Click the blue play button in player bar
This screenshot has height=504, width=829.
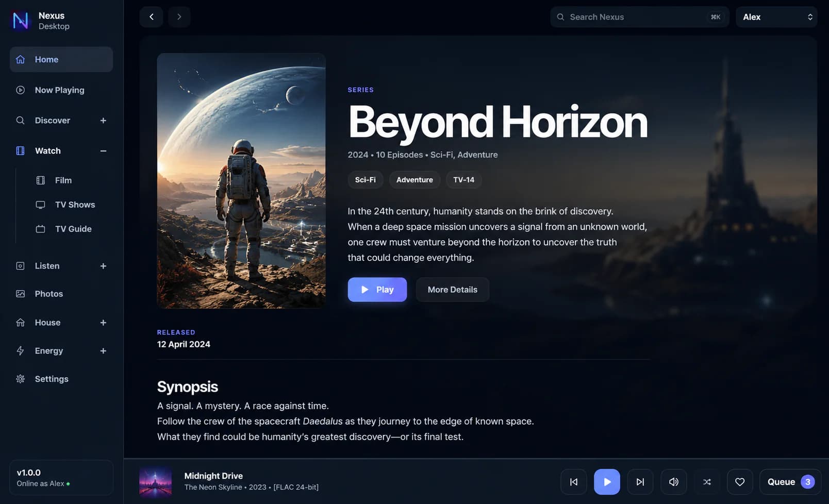[x=607, y=482]
